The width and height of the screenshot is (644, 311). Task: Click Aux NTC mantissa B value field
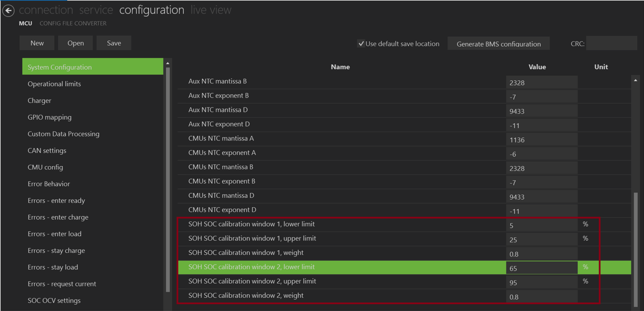(x=541, y=83)
